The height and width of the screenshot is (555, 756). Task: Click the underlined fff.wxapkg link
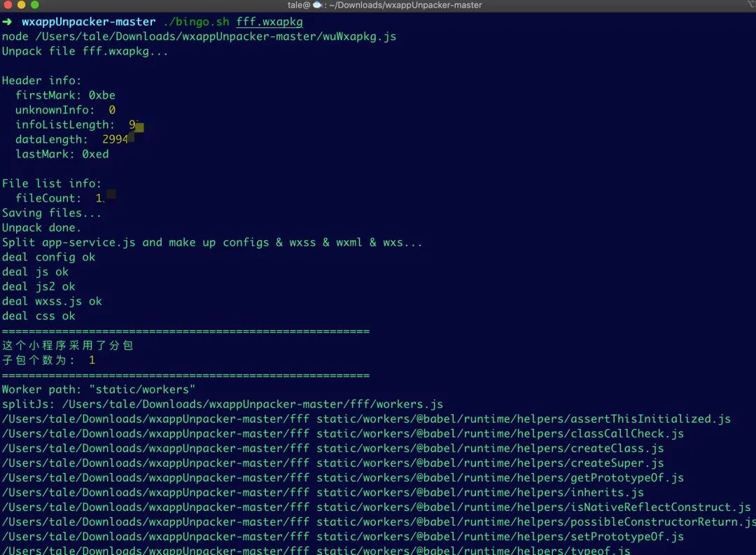269,22
